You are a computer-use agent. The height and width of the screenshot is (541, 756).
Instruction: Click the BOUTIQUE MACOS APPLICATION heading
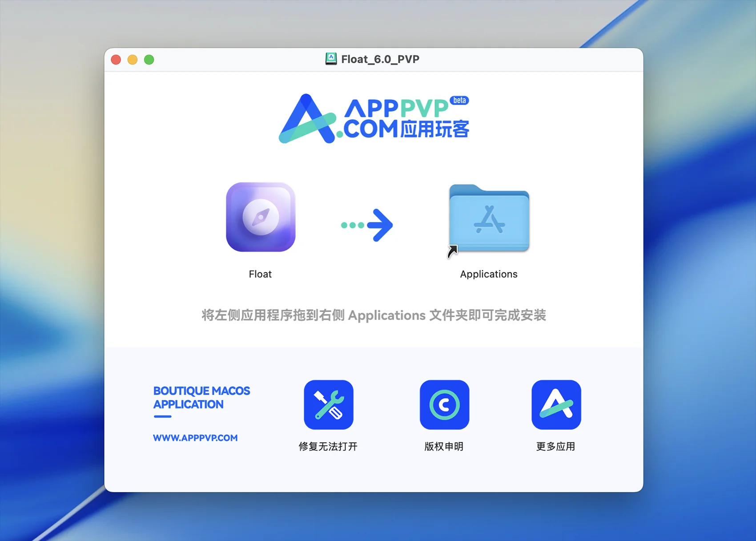(x=201, y=397)
